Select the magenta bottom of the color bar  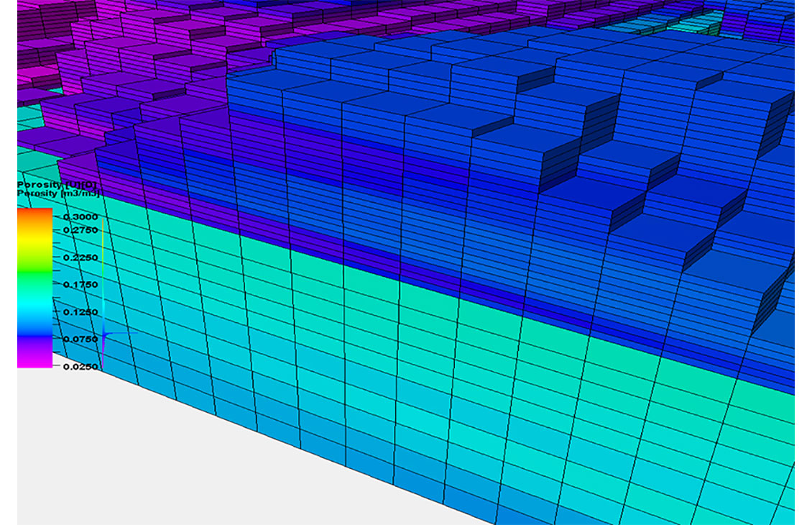(34, 360)
